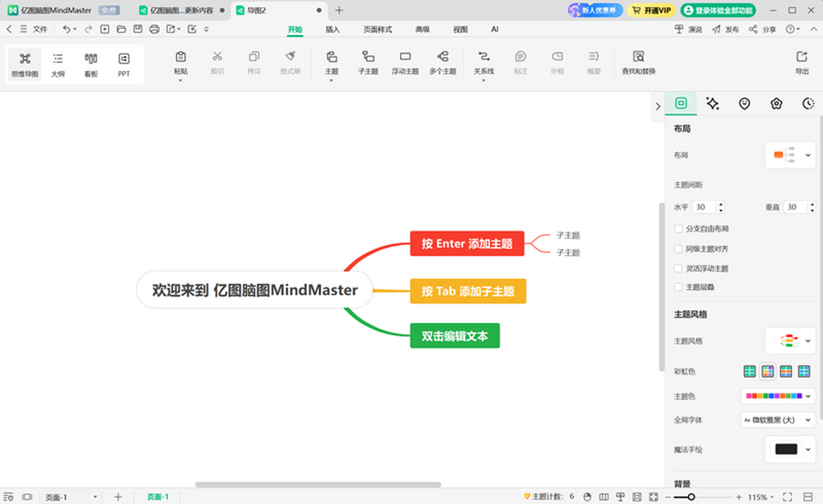
Task: Open the 关系线 relationship tool
Action: coord(484,63)
